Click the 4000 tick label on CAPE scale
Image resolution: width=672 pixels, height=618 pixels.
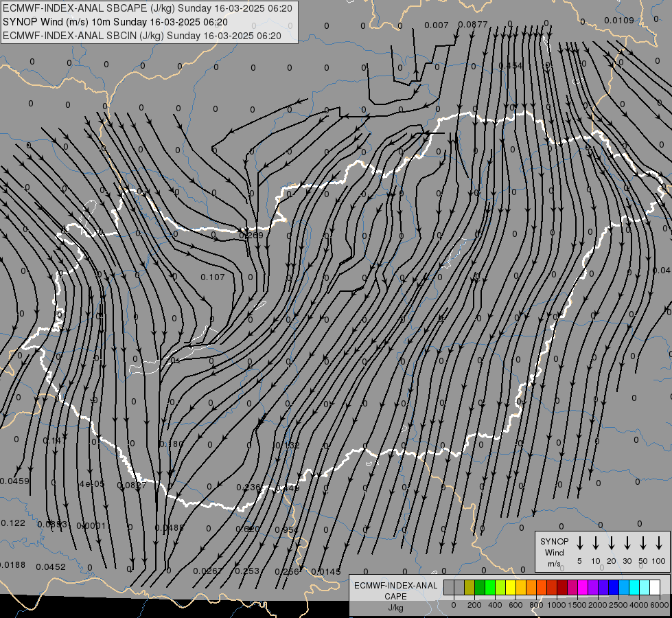click(639, 605)
